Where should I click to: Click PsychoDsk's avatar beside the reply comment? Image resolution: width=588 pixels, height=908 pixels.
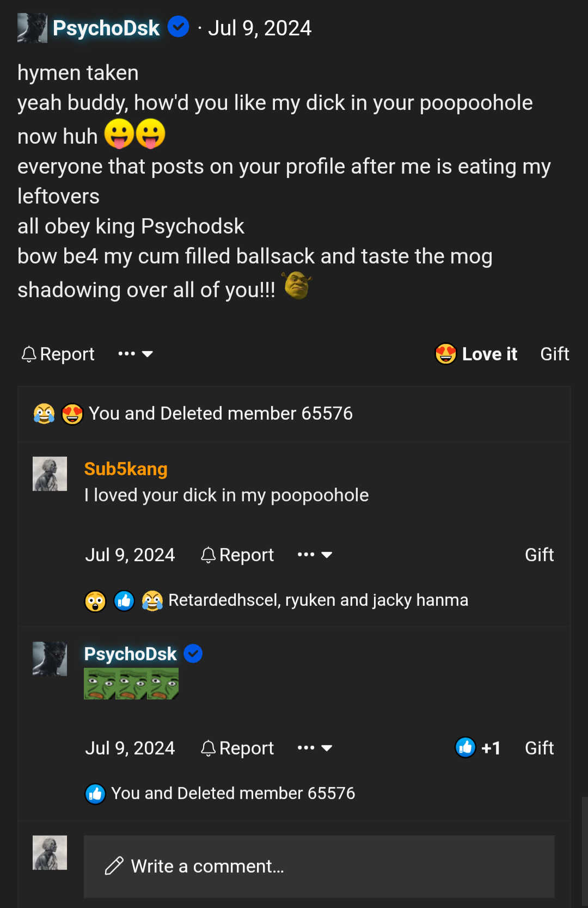pyautogui.click(x=50, y=659)
